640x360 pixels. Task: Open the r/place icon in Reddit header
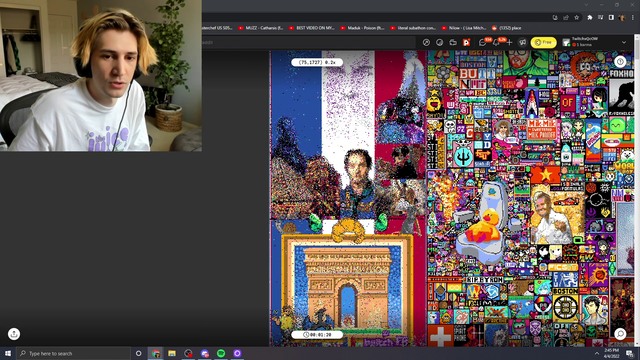click(466, 42)
